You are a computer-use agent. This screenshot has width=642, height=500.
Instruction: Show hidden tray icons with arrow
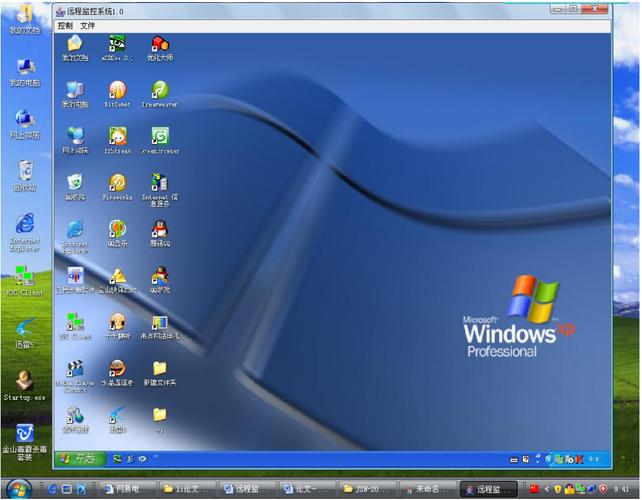click(547, 489)
